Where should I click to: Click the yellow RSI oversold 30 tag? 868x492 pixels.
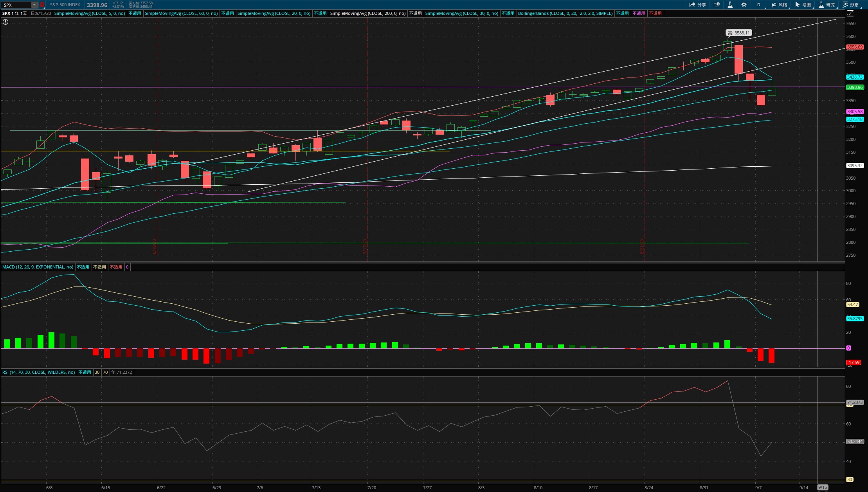(850, 479)
